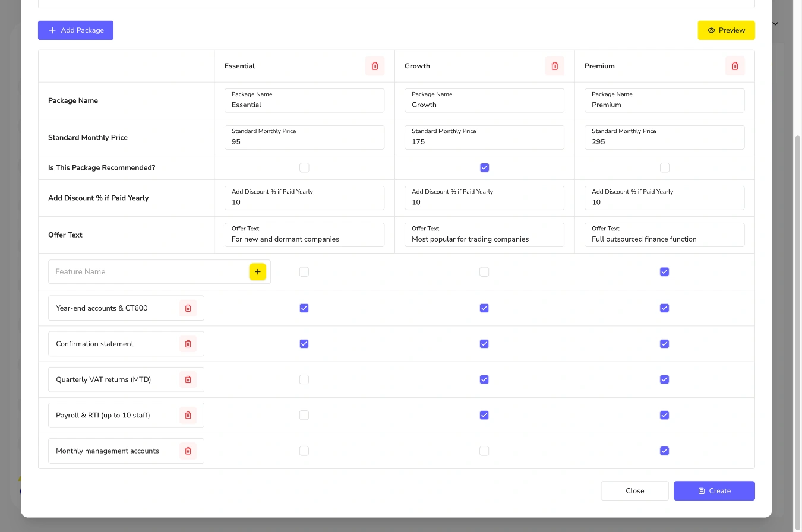Remove the Year-end accounts & CT600 feature
802x532 pixels.
click(188, 308)
